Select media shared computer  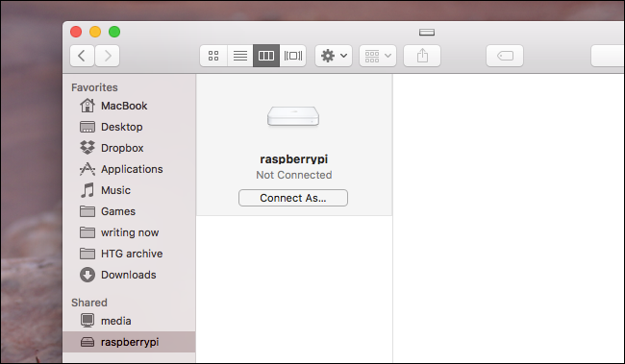pos(129,321)
